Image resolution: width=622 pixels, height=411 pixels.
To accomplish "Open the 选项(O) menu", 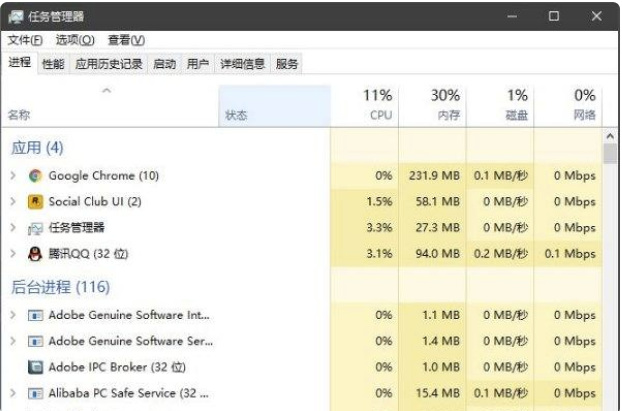I will point(74,40).
